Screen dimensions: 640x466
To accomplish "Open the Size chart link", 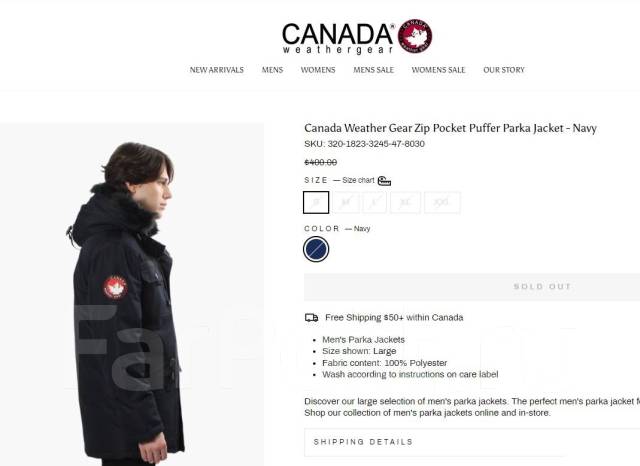I will [358, 180].
